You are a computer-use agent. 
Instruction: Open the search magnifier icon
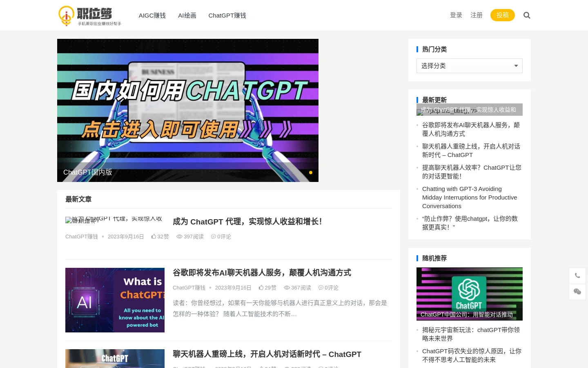coord(527,15)
